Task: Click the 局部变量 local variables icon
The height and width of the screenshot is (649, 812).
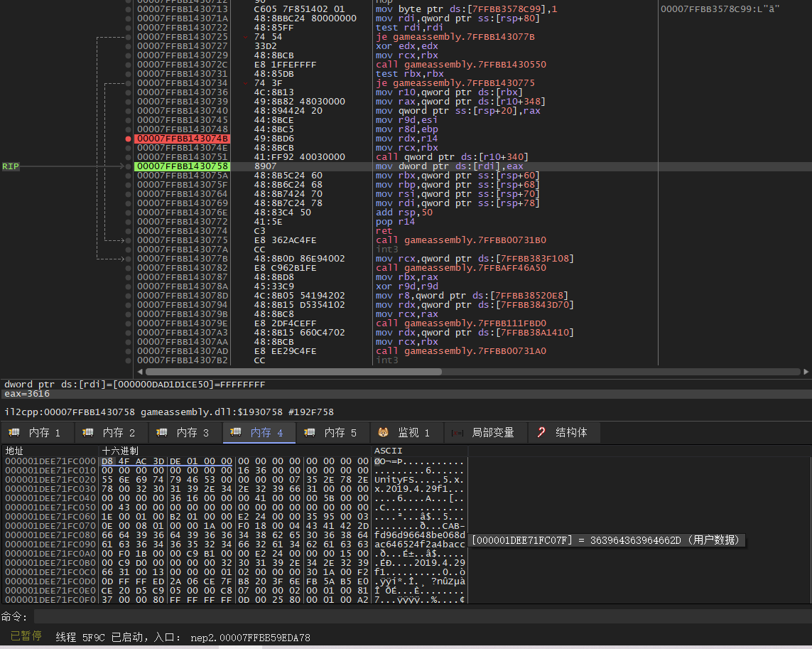Action: coord(458,432)
